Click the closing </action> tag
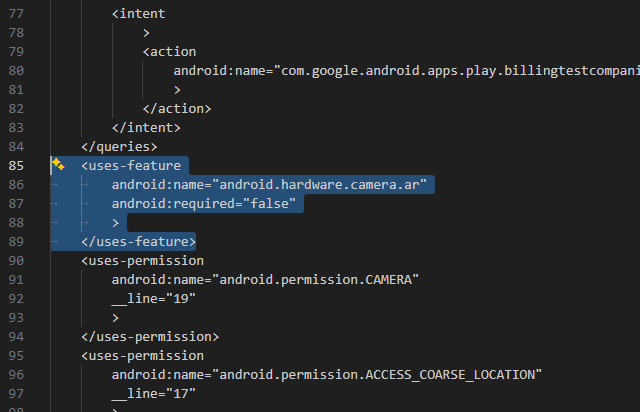Image resolution: width=640 pixels, height=412 pixels. click(x=177, y=109)
